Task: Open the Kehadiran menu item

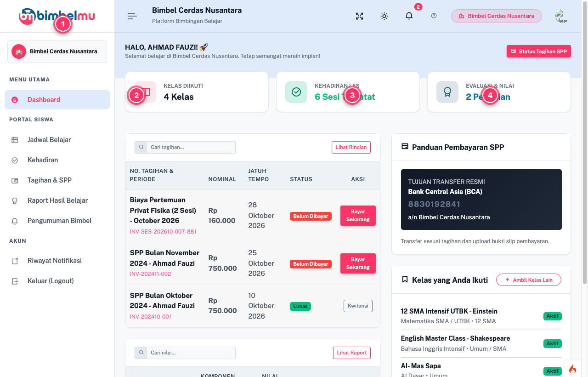Action: tap(57, 160)
